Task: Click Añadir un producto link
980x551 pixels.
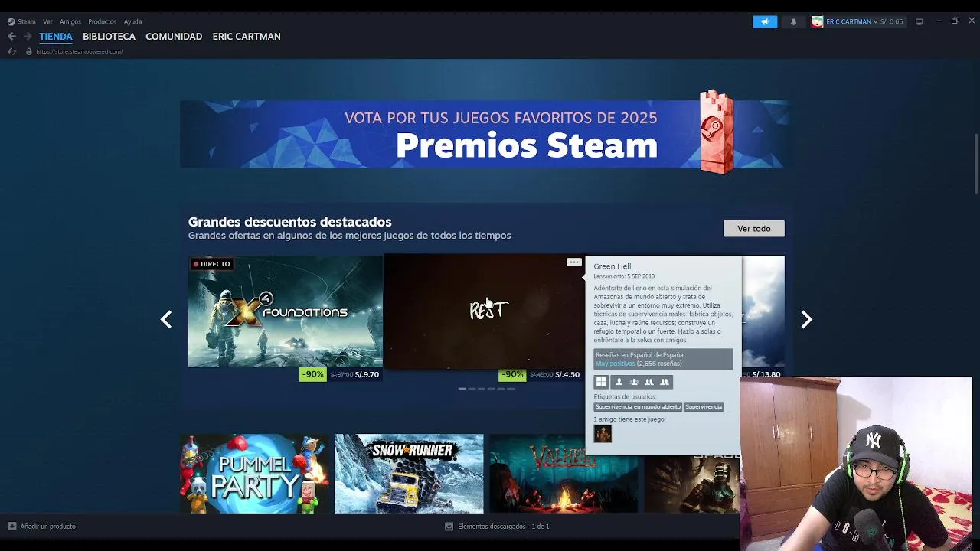Action: click(x=47, y=527)
